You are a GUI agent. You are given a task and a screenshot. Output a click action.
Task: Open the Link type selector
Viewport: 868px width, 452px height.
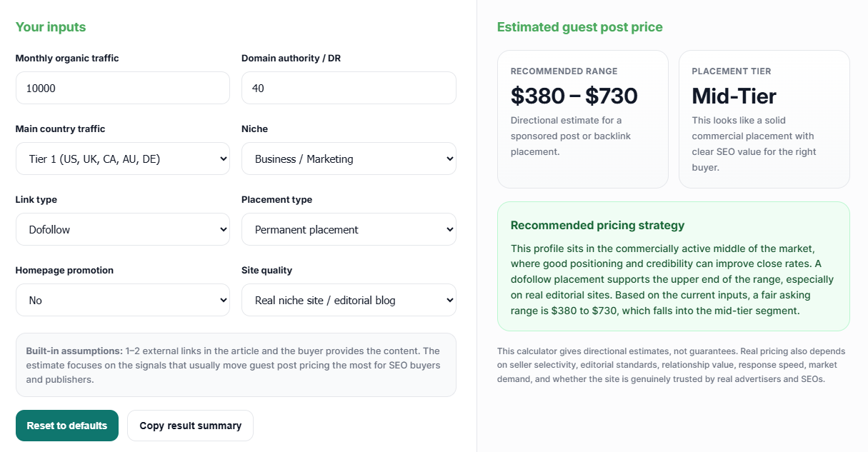(122, 229)
